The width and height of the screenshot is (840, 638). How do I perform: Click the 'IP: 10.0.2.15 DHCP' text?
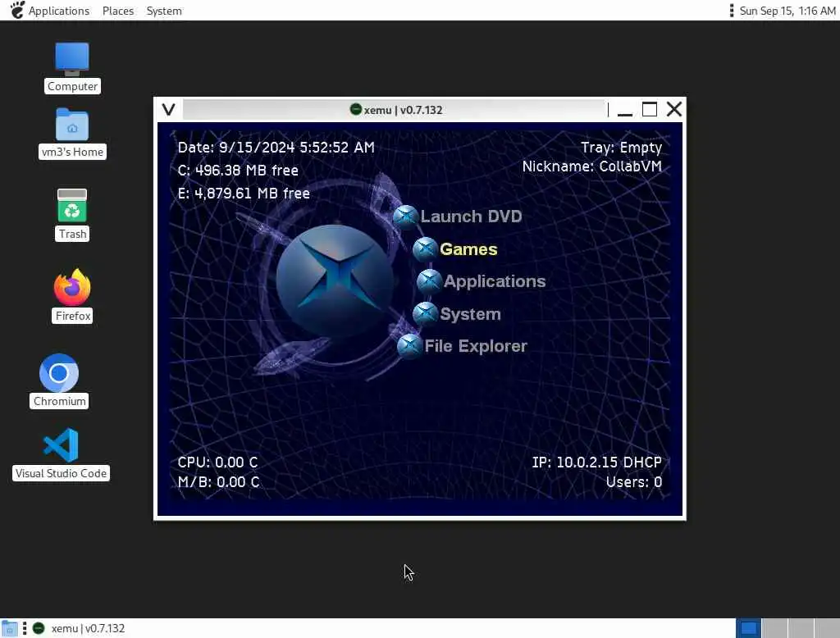pyautogui.click(x=597, y=463)
